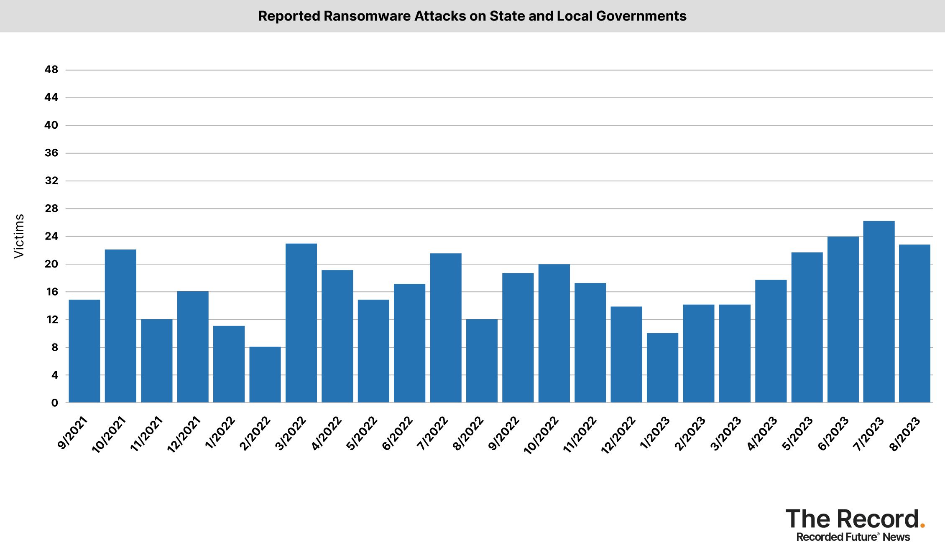Click the Recorded Future News text
This screenshot has height=560, width=945.
point(853,537)
